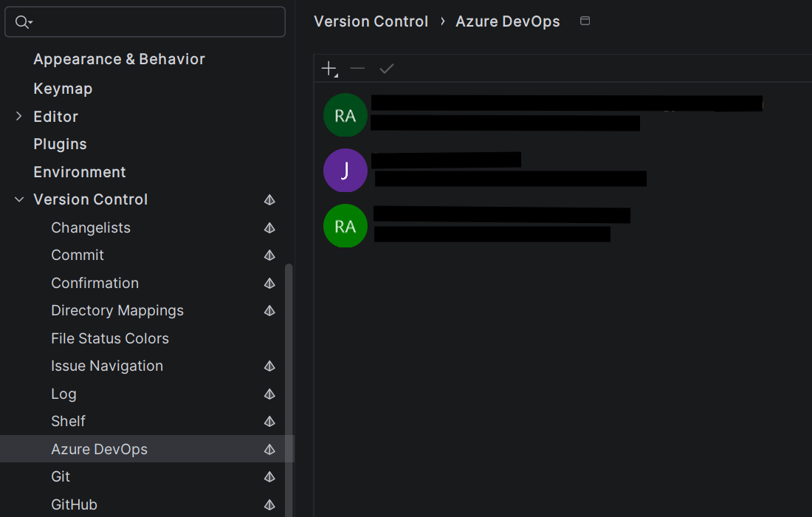812x517 pixels.
Task: Open Keymap settings
Action: point(63,89)
